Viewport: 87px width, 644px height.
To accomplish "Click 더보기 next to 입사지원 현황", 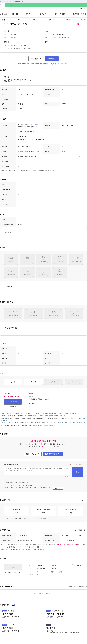I will pos(84,500).
